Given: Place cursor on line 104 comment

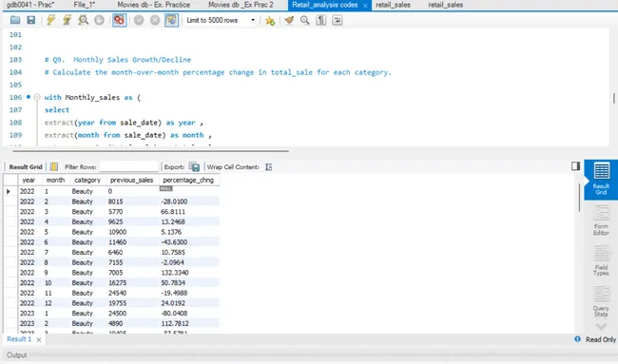Looking at the screenshot, I should 218,72.
